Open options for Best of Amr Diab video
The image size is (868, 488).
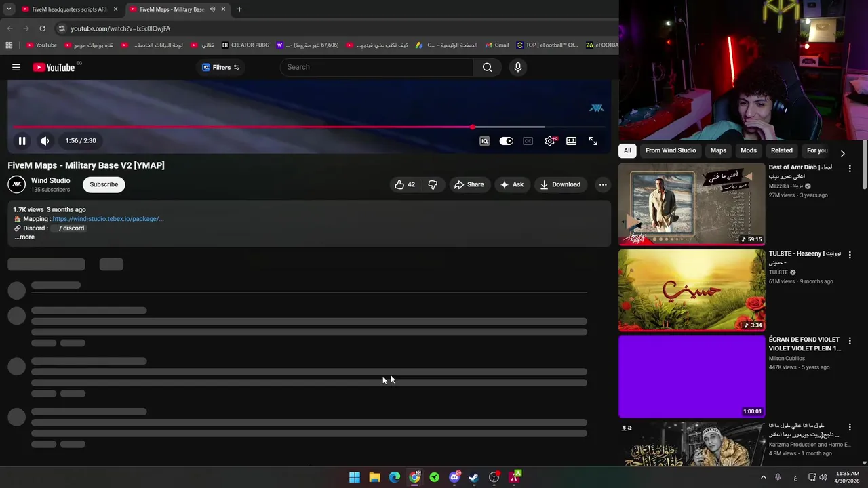pyautogui.click(x=850, y=169)
